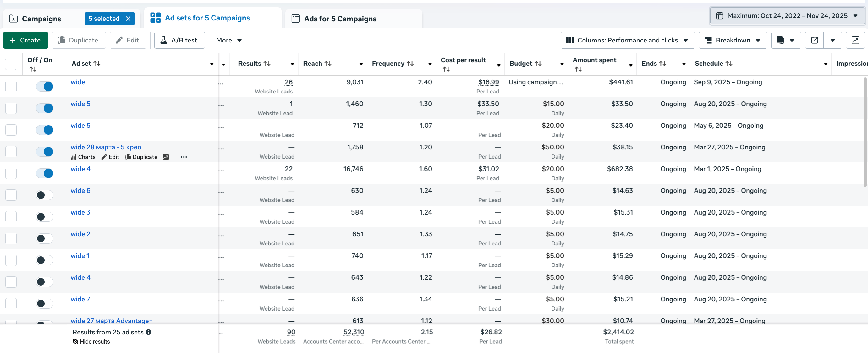Screen dimensions: 868x353
Task: Open the reports export icon dropdown
Action: click(x=786, y=40)
